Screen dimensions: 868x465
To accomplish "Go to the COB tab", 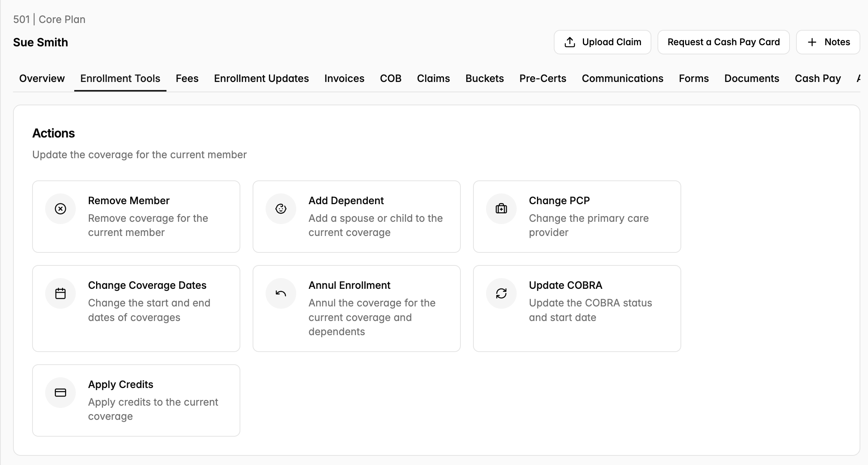I will 391,79.
